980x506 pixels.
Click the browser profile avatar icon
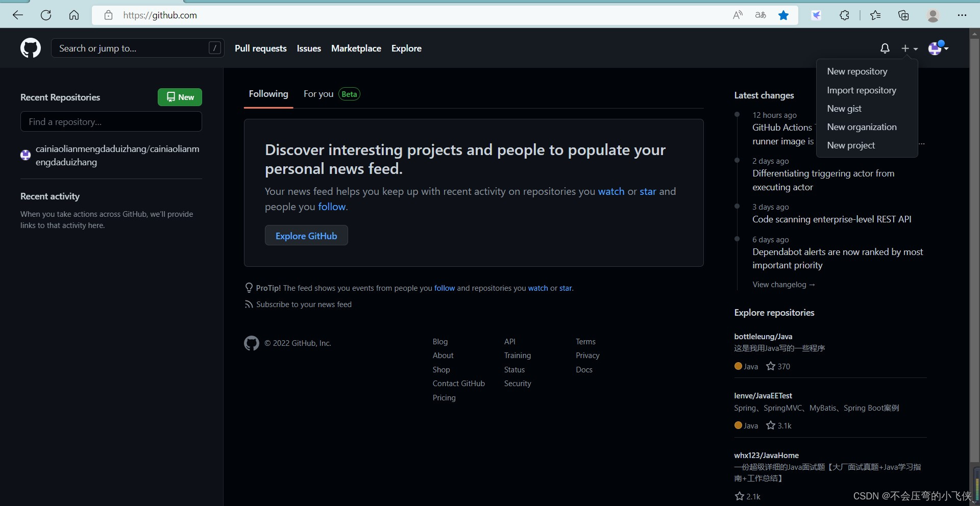933,15
